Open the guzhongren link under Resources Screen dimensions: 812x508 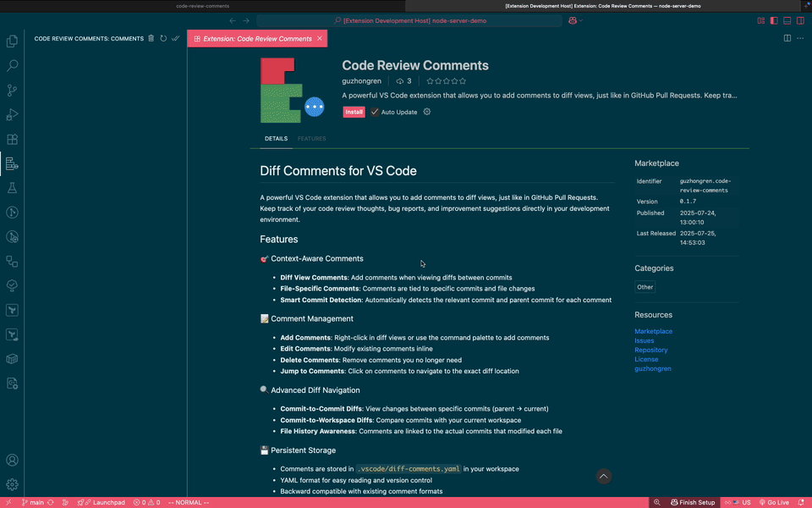[652, 368]
